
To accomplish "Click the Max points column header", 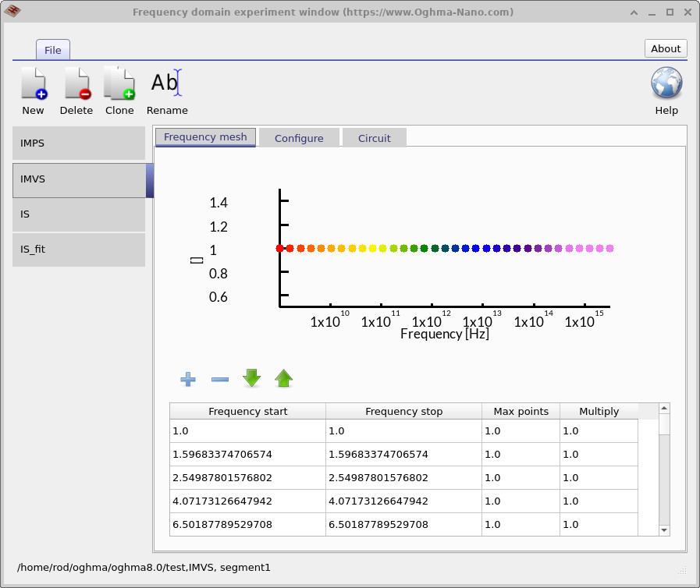I will (521, 411).
